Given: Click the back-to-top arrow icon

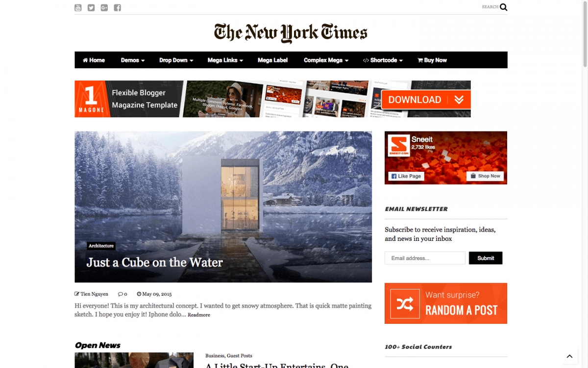Looking at the screenshot, I should pos(569,356).
